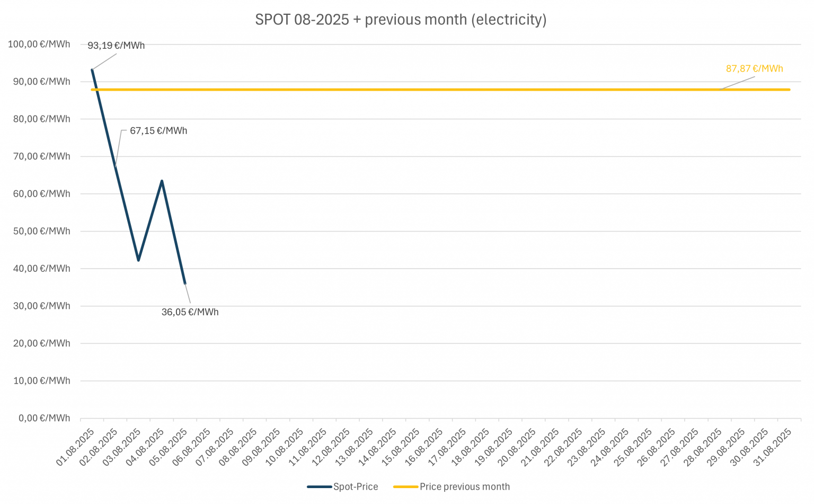The width and height of the screenshot is (814, 504).
Task: Click the chart title about SPOT 08-2025
Action: point(401,20)
